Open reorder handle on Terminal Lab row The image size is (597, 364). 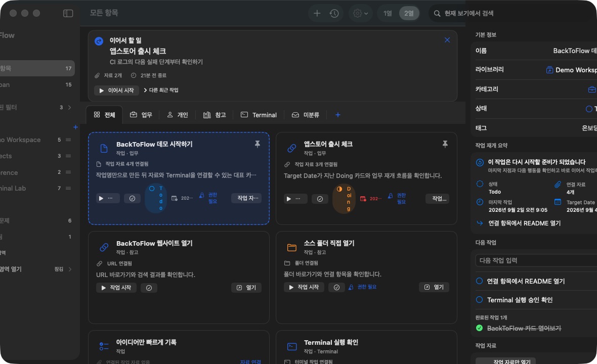(x=68, y=188)
